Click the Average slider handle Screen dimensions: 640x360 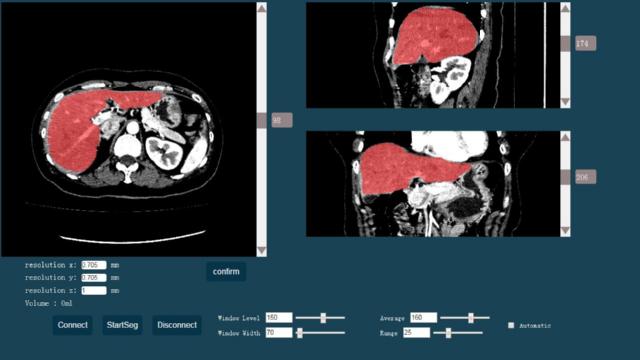click(x=471, y=318)
